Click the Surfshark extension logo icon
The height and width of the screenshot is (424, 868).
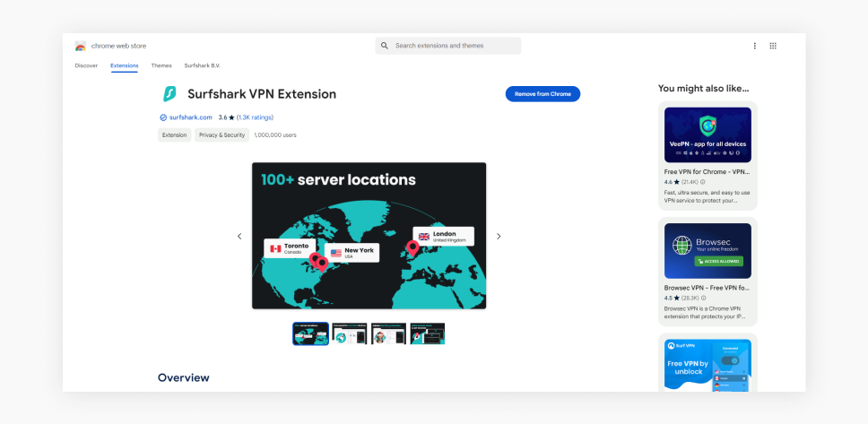169,94
